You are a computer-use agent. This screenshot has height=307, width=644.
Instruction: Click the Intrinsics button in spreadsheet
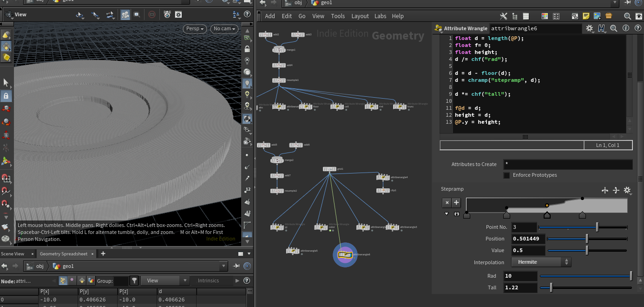[x=208, y=280]
